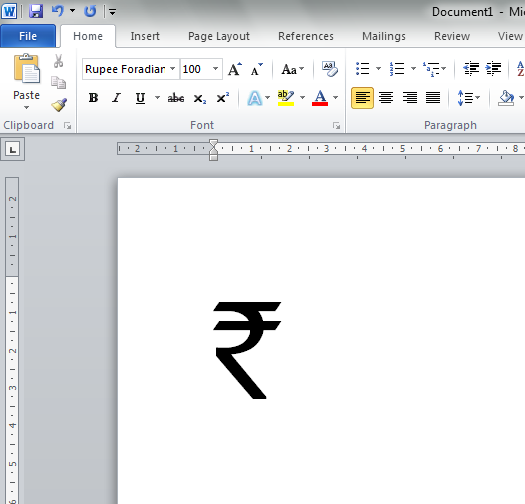
Task: Toggle Align Text Right
Action: point(410,98)
